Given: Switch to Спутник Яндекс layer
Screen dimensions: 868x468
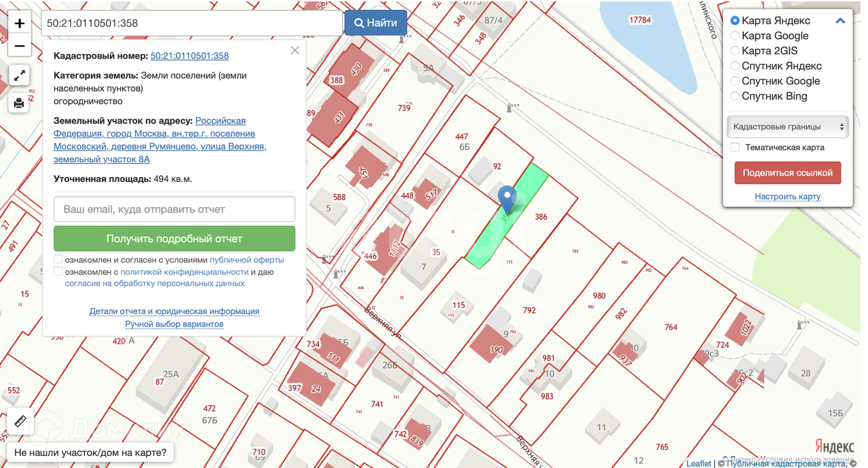Looking at the screenshot, I should (735, 66).
